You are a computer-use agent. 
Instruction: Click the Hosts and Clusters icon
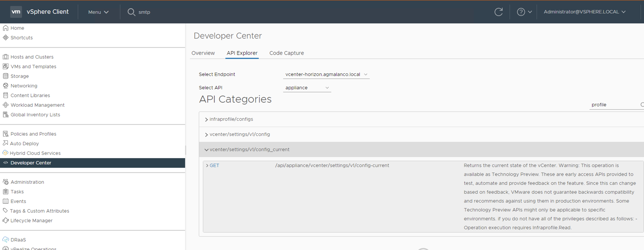point(6,57)
